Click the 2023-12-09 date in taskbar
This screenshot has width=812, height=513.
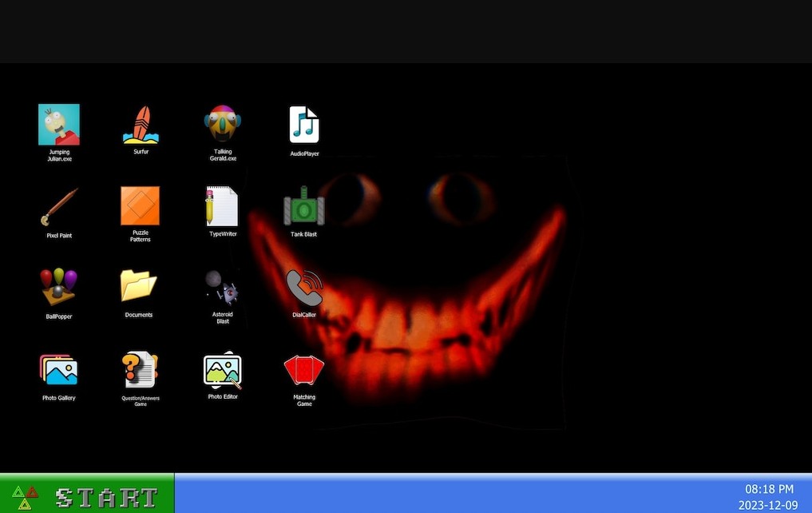[x=767, y=505]
